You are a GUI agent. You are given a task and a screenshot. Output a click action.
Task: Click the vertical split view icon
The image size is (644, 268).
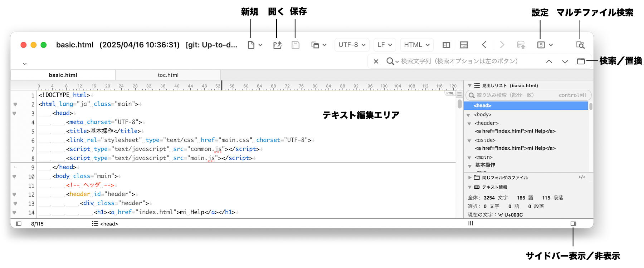tap(446, 45)
